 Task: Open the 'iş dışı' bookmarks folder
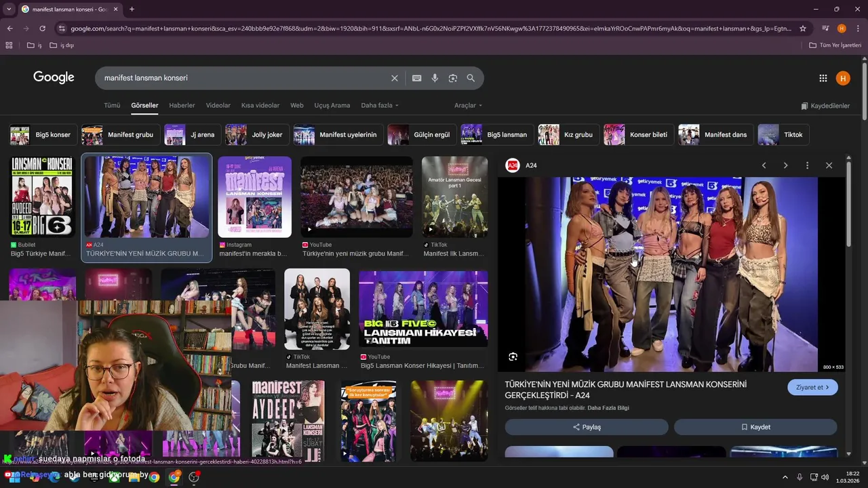(62, 45)
